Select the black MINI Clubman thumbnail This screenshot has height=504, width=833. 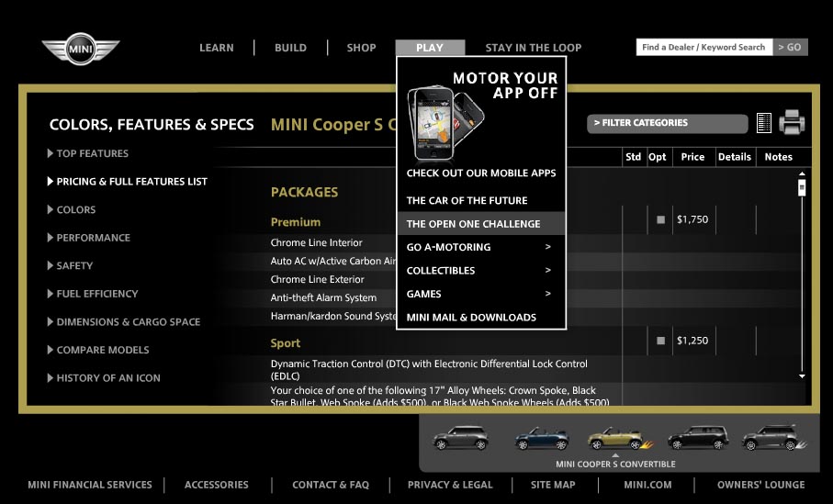click(697, 438)
